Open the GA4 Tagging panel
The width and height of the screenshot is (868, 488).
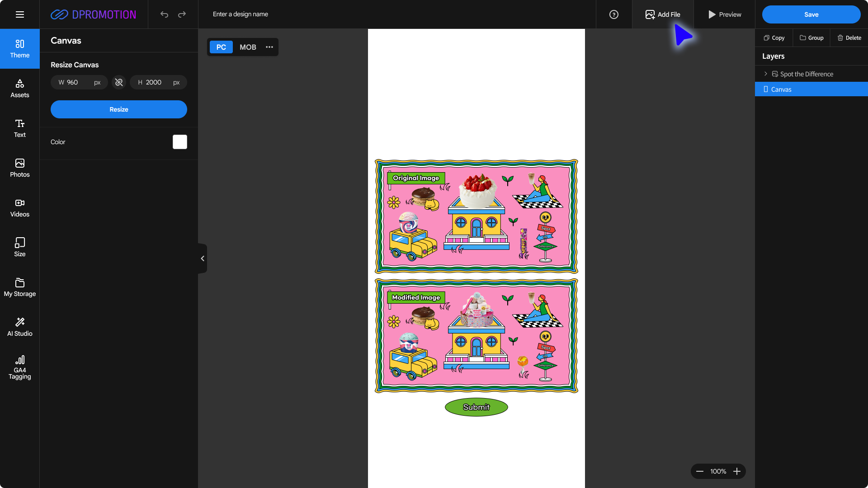(x=20, y=367)
